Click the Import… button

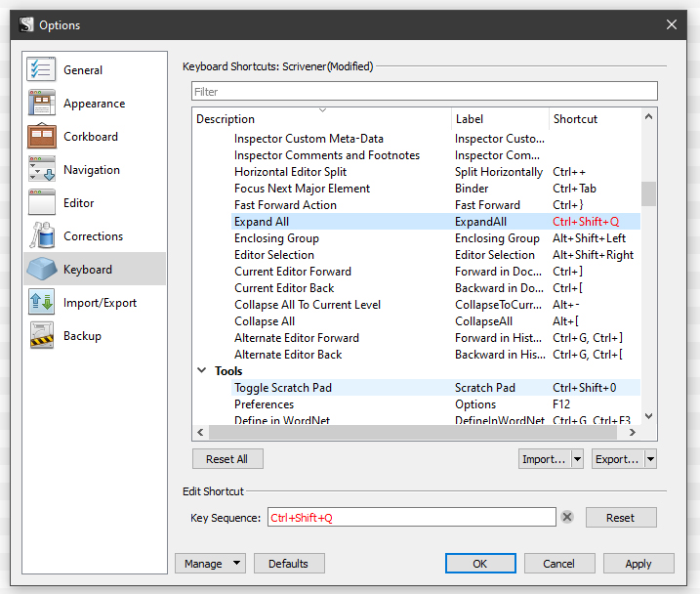544,459
